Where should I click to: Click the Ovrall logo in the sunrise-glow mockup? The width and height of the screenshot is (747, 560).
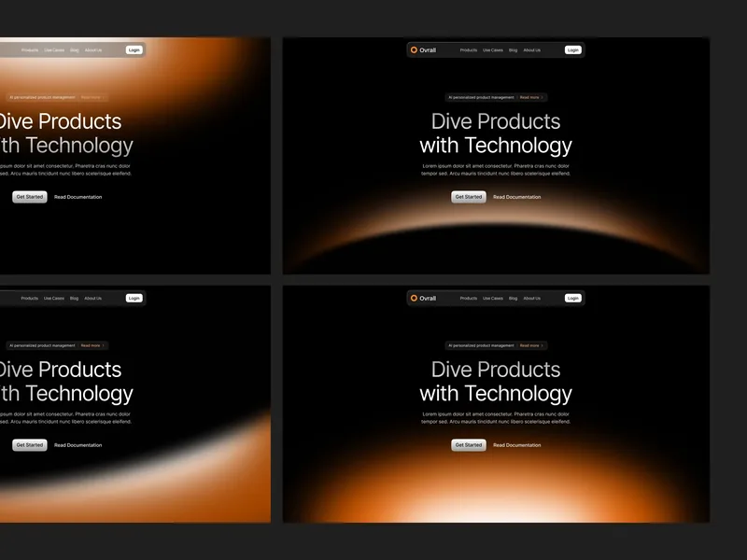pyautogui.click(x=423, y=298)
